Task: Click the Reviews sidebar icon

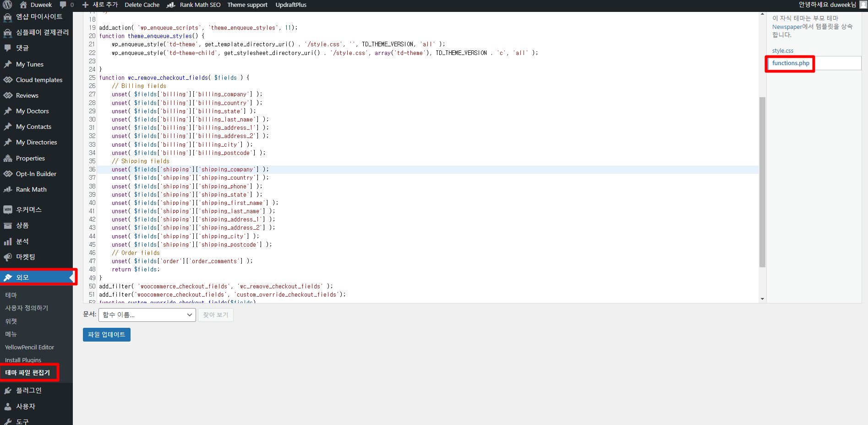Action: point(8,95)
